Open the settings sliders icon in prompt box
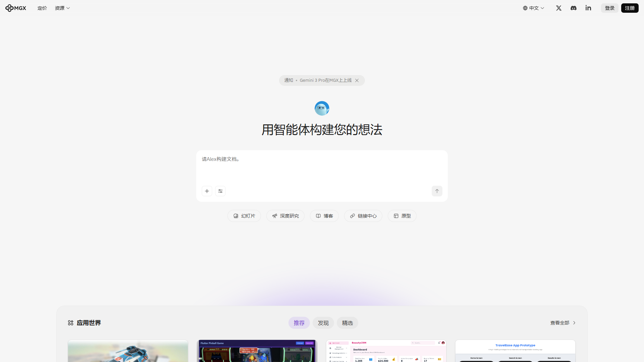 click(x=220, y=191)
